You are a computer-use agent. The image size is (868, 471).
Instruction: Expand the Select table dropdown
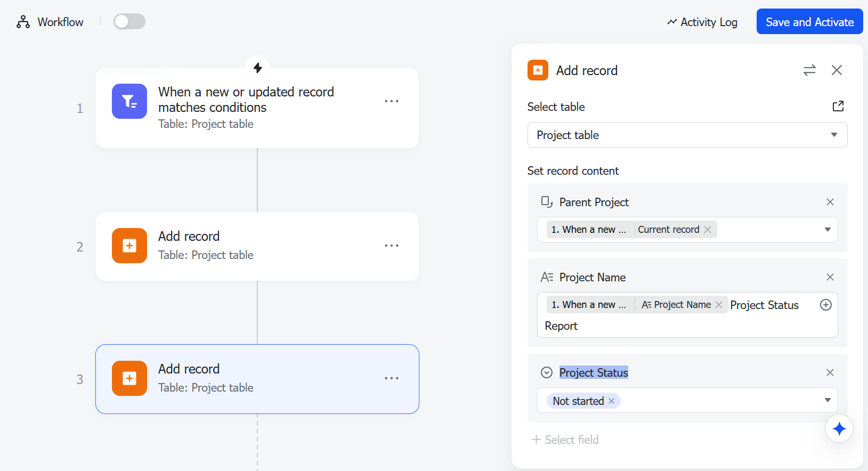pyautogui.click(x=687, y=135)
